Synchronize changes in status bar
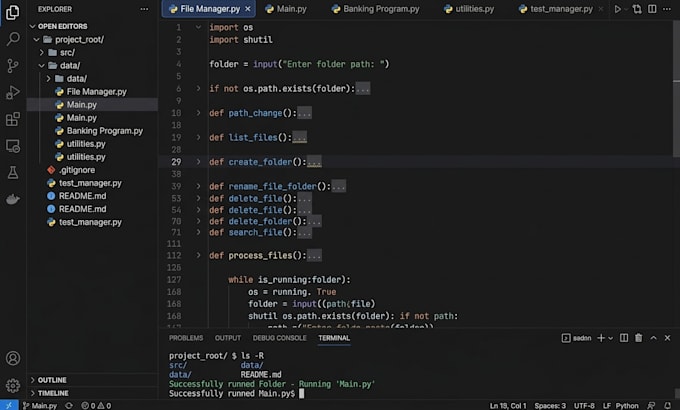The height and width of the screenshot is (410, 680). [x=69, y=406]
